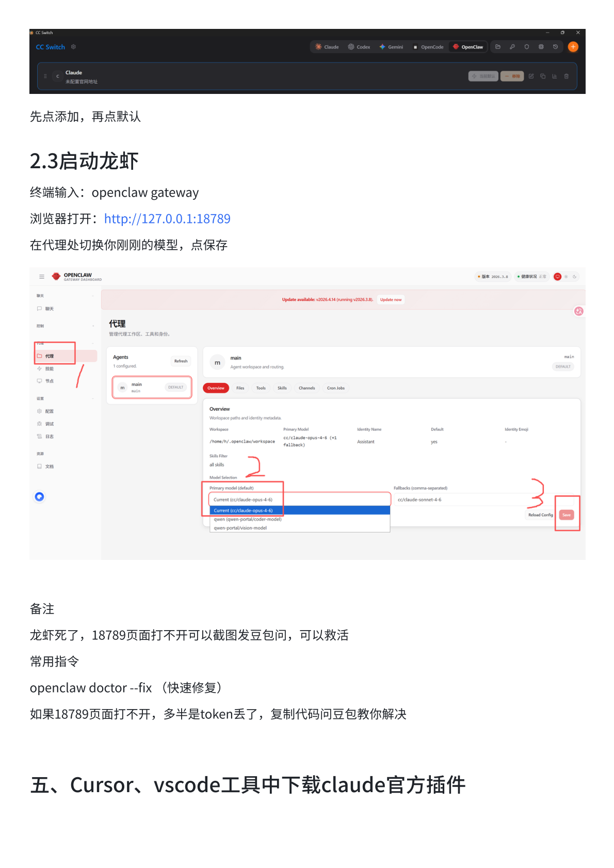
Task: Select the OpenClaw tab in CC Switch
Action: (x=468, y=47)
